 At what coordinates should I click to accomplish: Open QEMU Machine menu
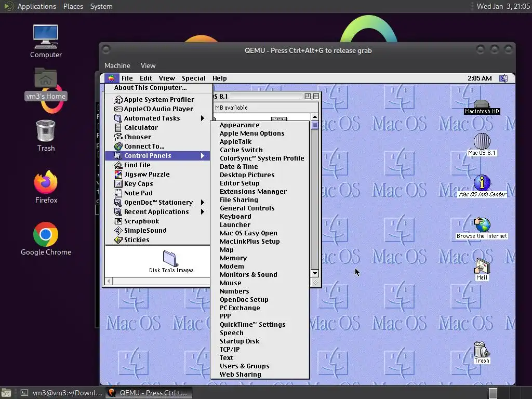pos(117,65)
